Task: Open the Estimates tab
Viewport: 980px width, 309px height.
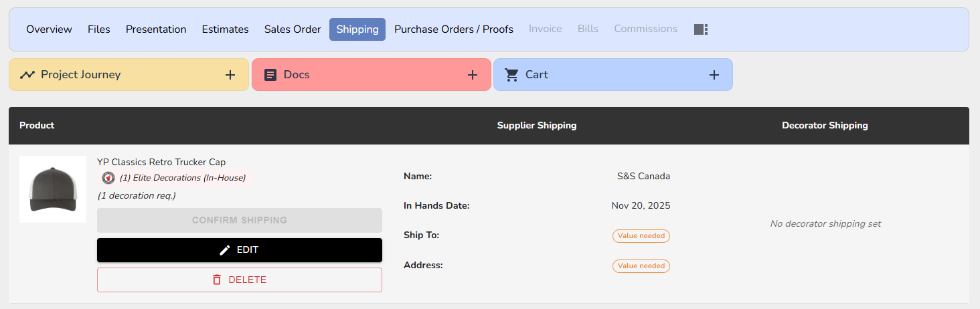Action: coord(225,29)
